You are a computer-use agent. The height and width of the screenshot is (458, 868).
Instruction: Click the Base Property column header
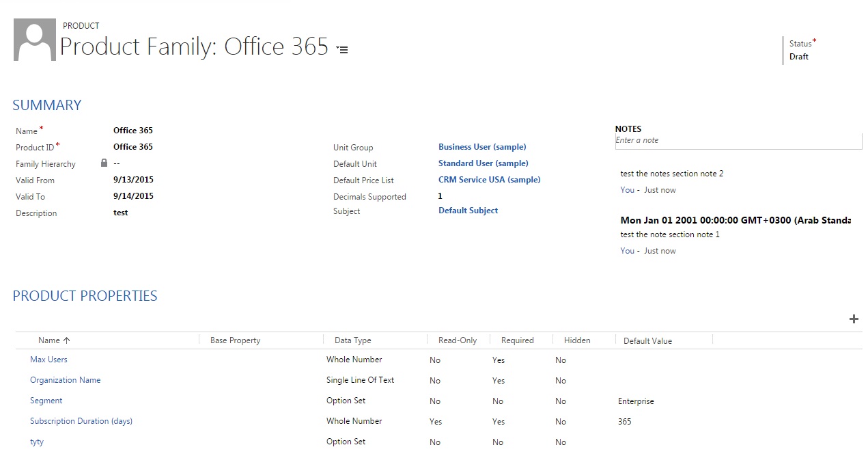pos(235,340)
